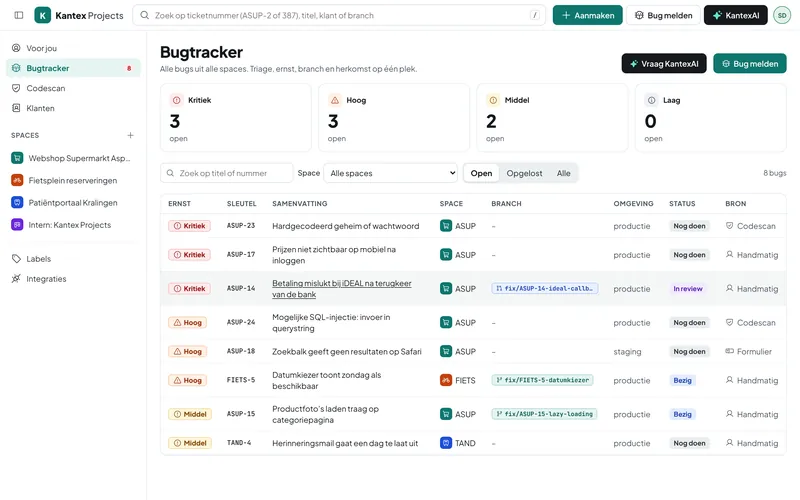Click the global ticket search field

point(339,15)
